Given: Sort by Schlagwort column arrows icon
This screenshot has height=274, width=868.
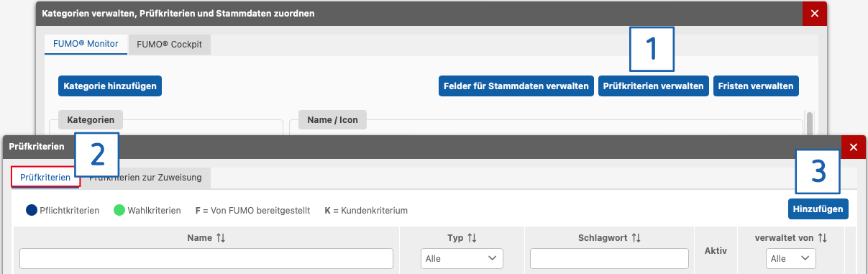Looking at the screenshot, I should point(636,237).
